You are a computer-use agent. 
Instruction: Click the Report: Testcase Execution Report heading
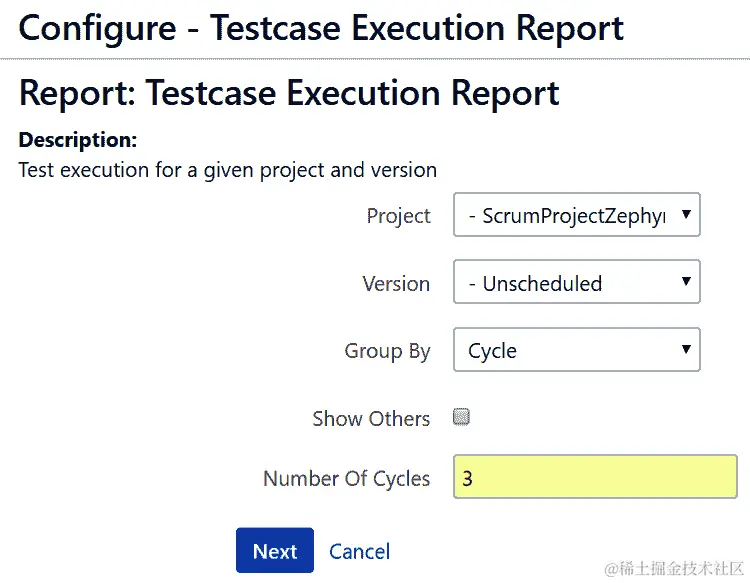[x=289, y=93]
